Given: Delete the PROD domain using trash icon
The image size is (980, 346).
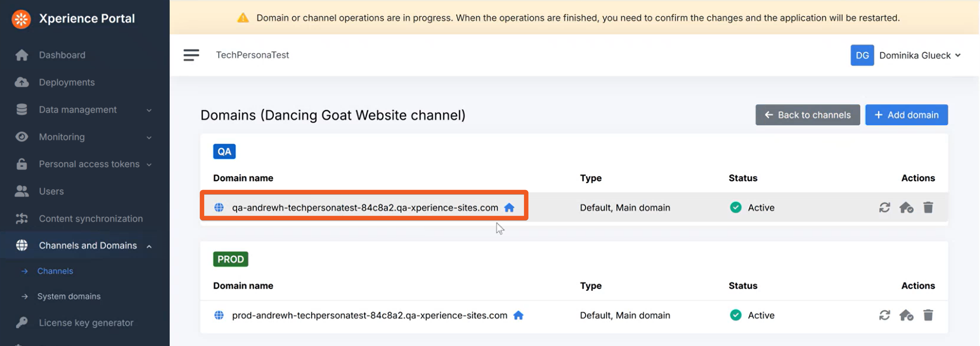Looking at the screenshot, I should pyautogui.click(x=928, y=315).
